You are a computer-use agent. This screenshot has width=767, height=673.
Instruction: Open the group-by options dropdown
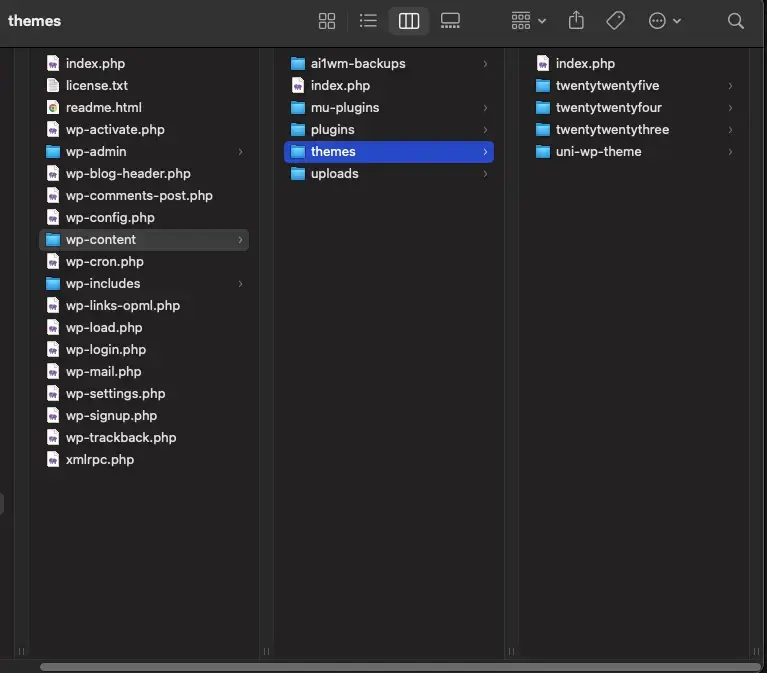point(528,21)
